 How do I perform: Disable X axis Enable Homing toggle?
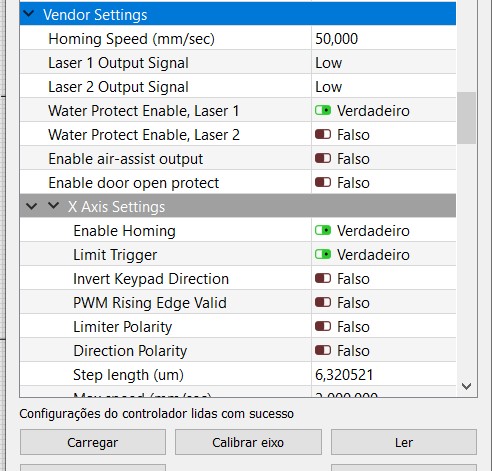tap(323, 230)
